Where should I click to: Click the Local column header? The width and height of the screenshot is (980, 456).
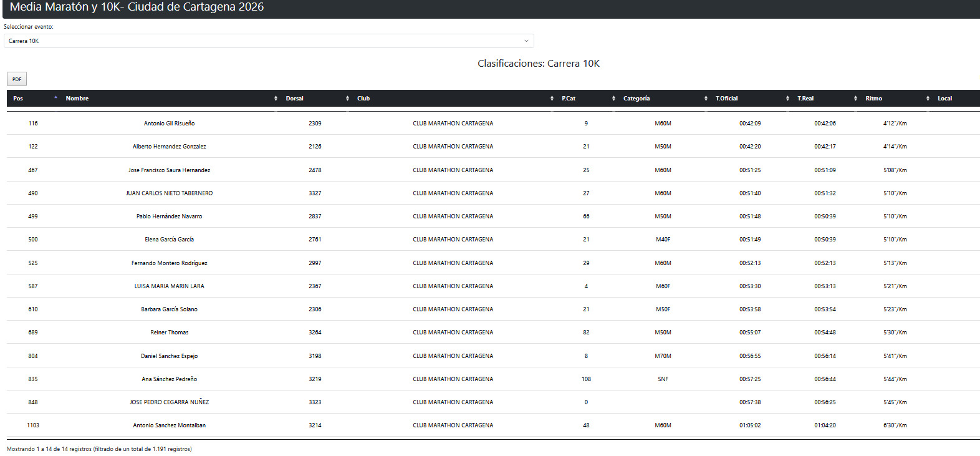[944, 99]
